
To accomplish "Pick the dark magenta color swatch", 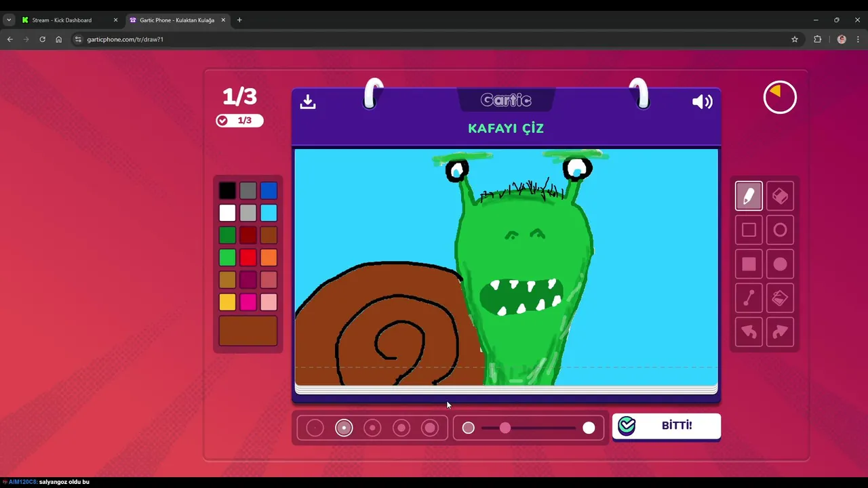I will coord(248,280).
